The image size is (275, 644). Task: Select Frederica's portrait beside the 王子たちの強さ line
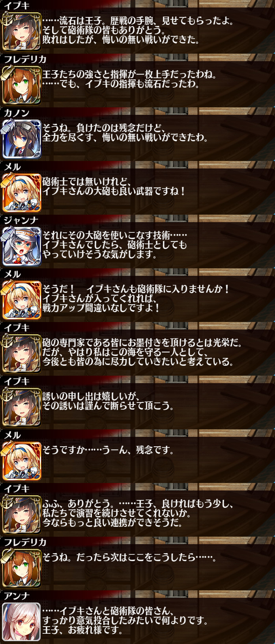point(21,86)
